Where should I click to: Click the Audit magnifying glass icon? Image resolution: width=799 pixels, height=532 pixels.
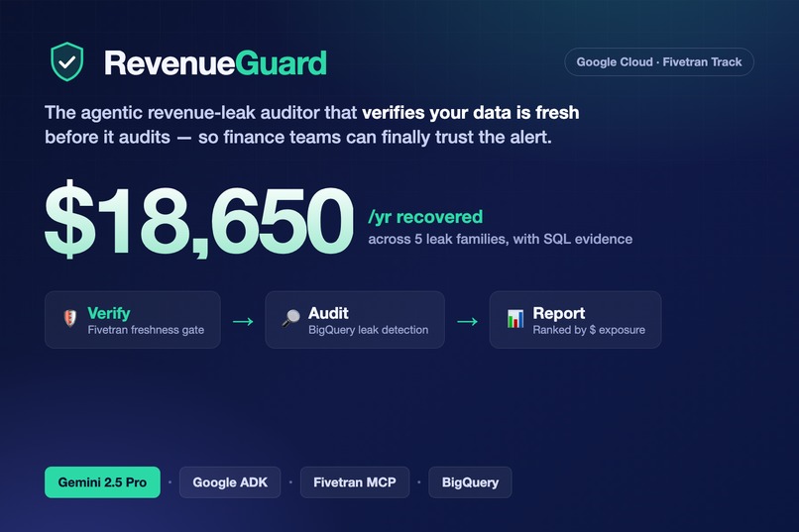click(291, 318)
